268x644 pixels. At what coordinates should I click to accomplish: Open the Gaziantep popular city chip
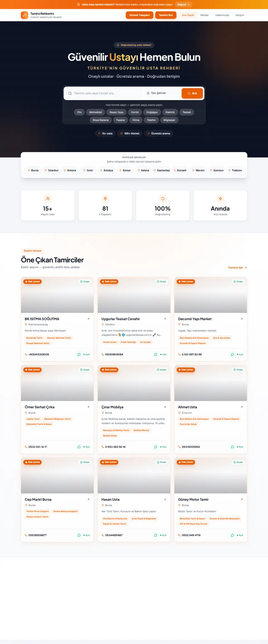pyautogui.click(x=162, y=170)
